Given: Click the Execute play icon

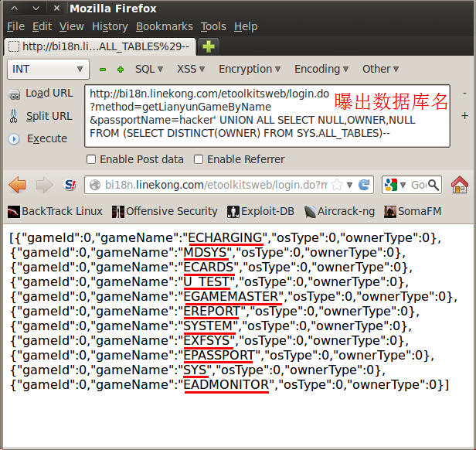Looking at the screenshot, I should pyautogui.click(x=14, y=139).
